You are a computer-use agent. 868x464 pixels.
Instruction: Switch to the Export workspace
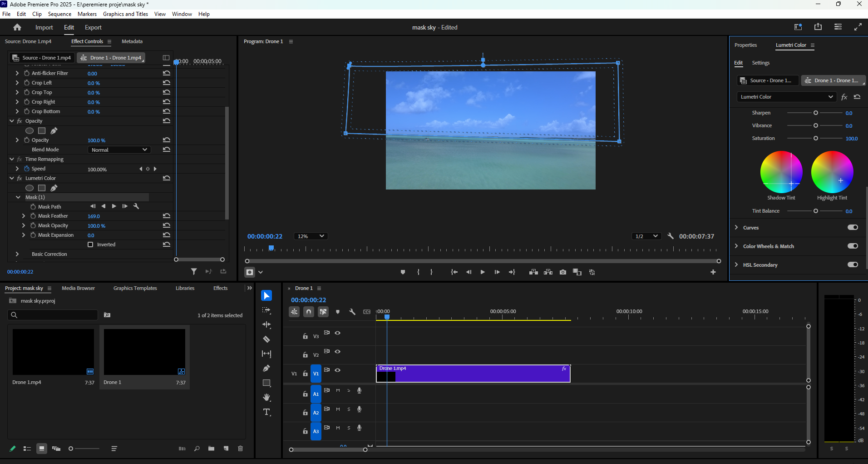pyautogui.click(x=93, y=27)
